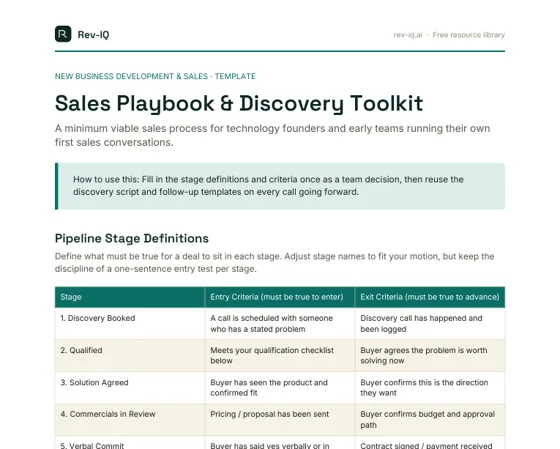Viewport: 560px width, 449px height.
Task: Click the 'Define what must be true' description paragraph
Action: 274,263
